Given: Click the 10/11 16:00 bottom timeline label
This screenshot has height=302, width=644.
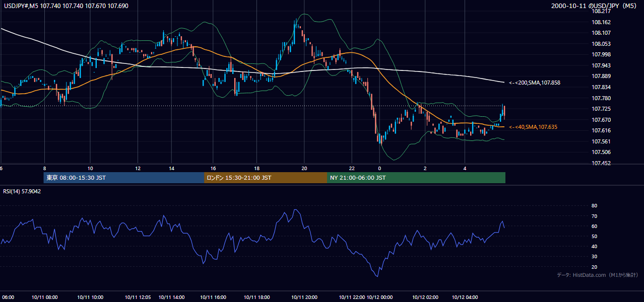Looking at the screenshot, I should click(x=213, y=297).
